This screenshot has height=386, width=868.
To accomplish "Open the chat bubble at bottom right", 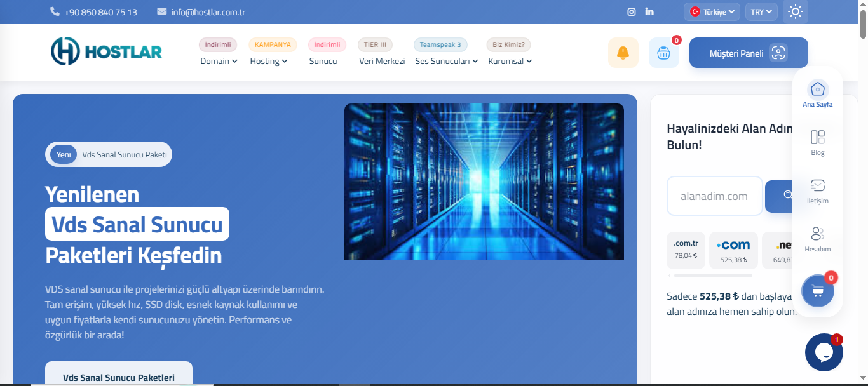I will pos(824,352).
